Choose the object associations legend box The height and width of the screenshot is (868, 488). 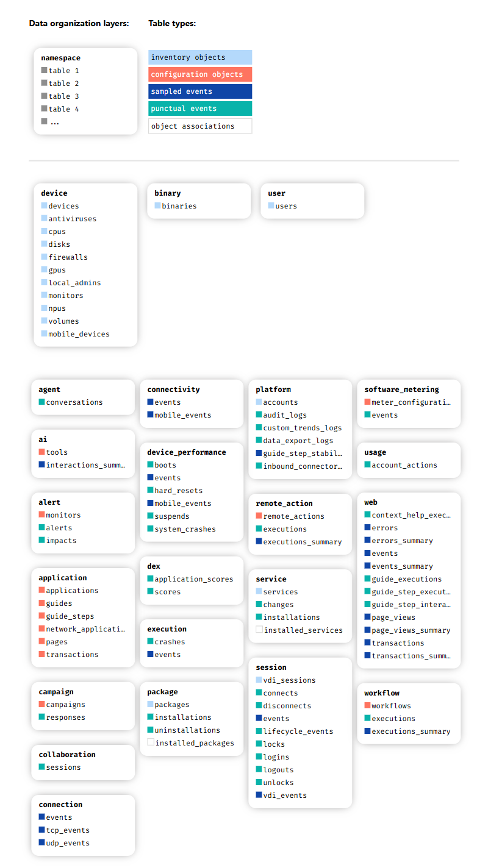(200, 126)
